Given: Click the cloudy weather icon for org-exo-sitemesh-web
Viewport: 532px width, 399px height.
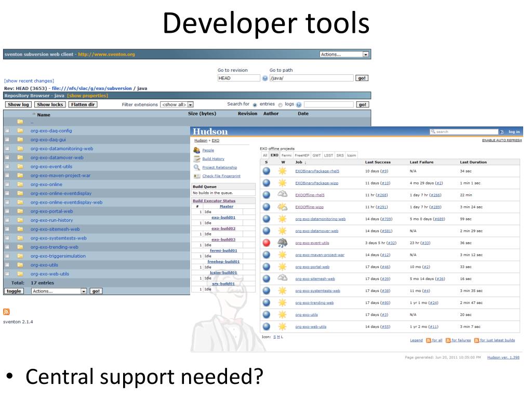Looking at the screenshot, I should [x=282, y=278].
